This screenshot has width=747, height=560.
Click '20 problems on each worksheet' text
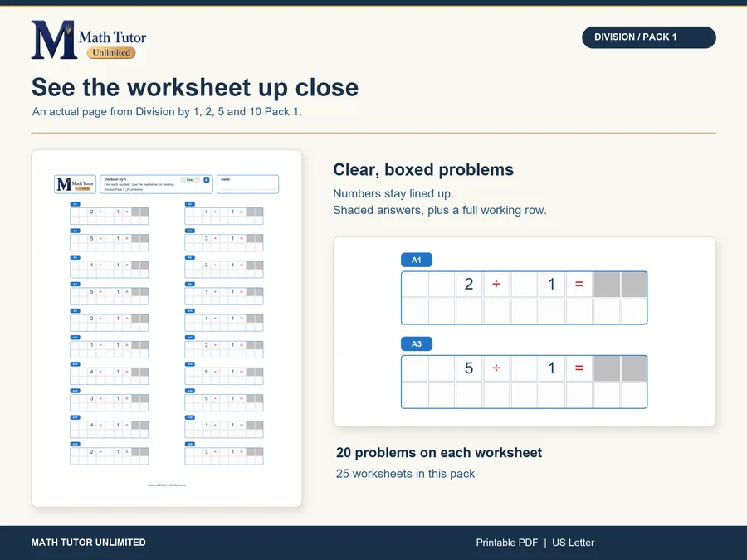(x=439, y=452)
